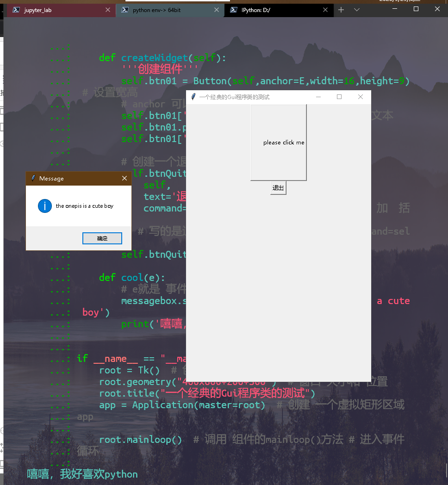Close the terminal window
This screenshot has height=485, width=448.
pos(437,9)
